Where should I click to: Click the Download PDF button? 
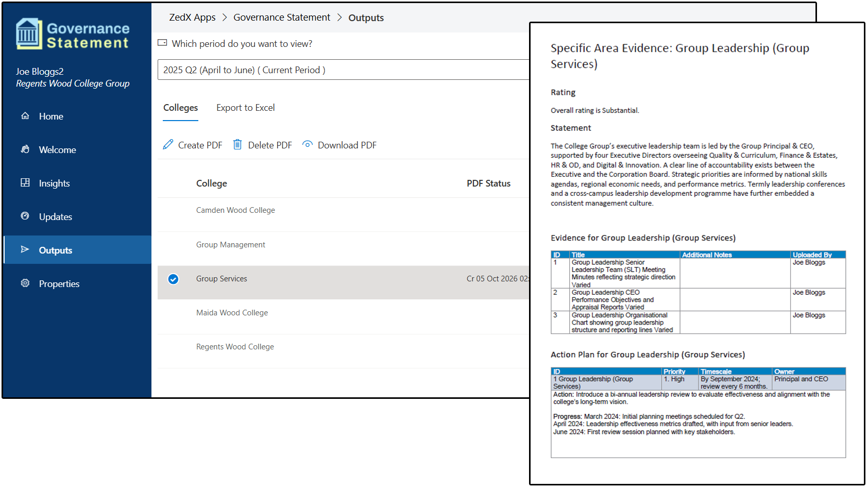pos(339,145)
